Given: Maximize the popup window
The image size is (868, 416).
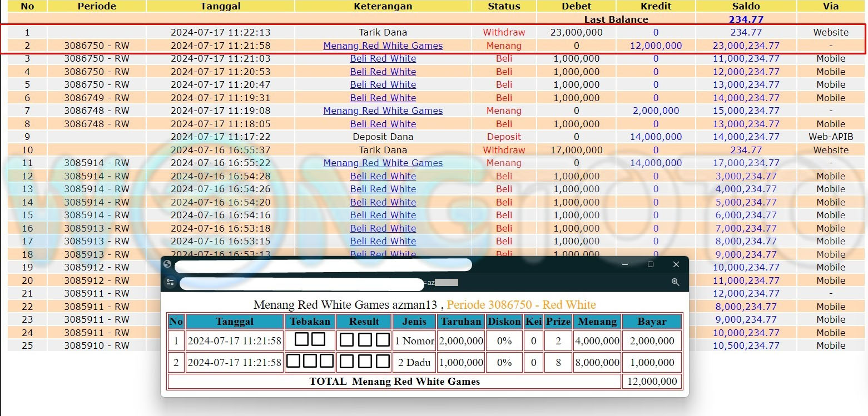Looking at the screenshot, I should pyautogui.click(x=650, y=264).
